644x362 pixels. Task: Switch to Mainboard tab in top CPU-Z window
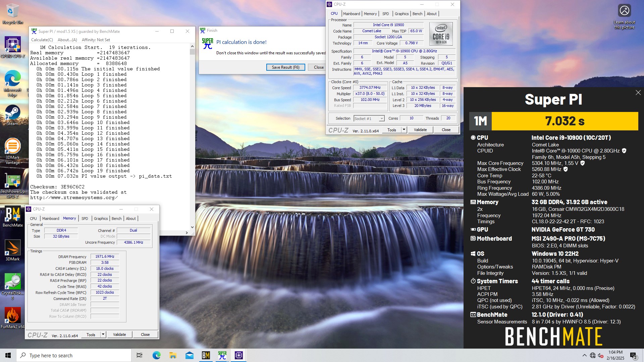(x=352, y=14)
